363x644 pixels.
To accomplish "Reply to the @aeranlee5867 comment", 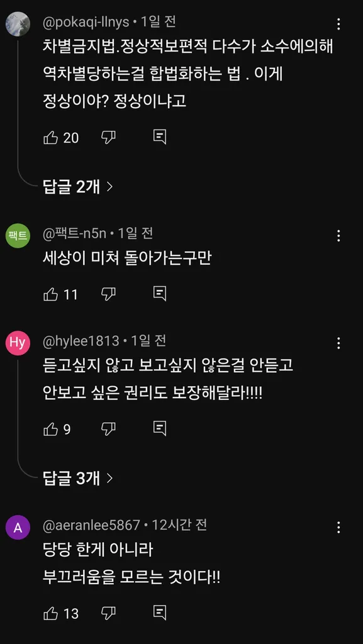I will [160, 613].
